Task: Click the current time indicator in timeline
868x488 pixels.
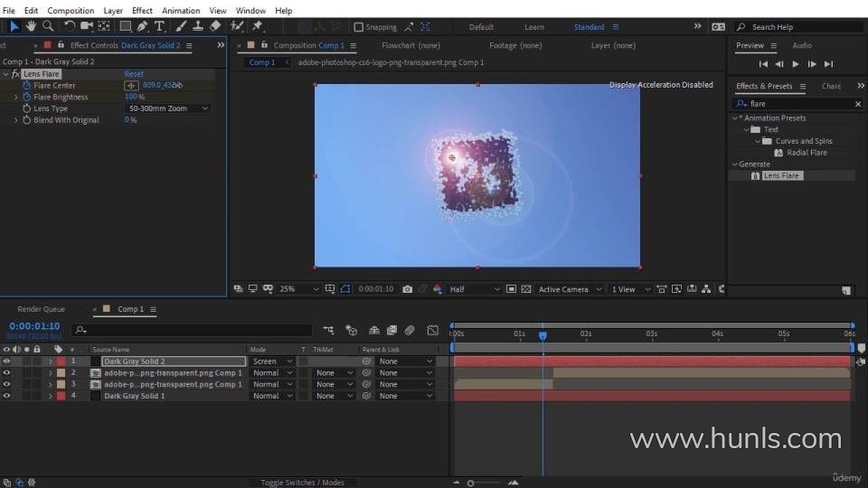Action: (542, 335)
